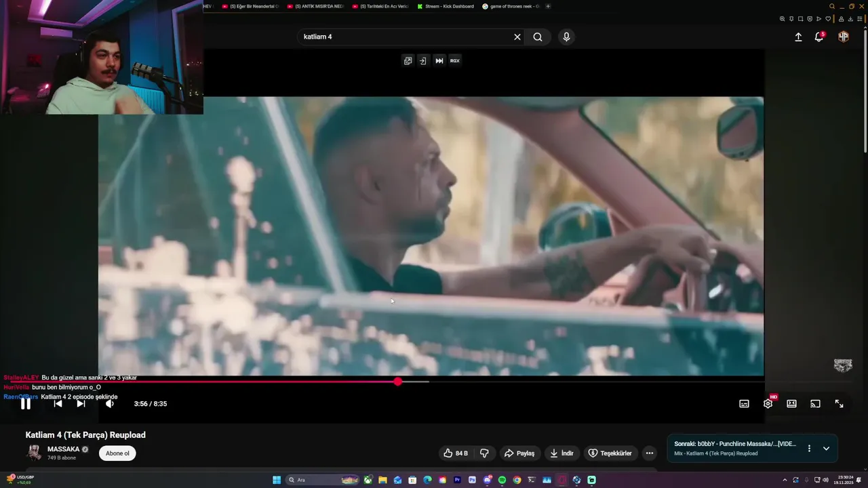Click browser heart bookmarks icon

click(x=828, y=19)
